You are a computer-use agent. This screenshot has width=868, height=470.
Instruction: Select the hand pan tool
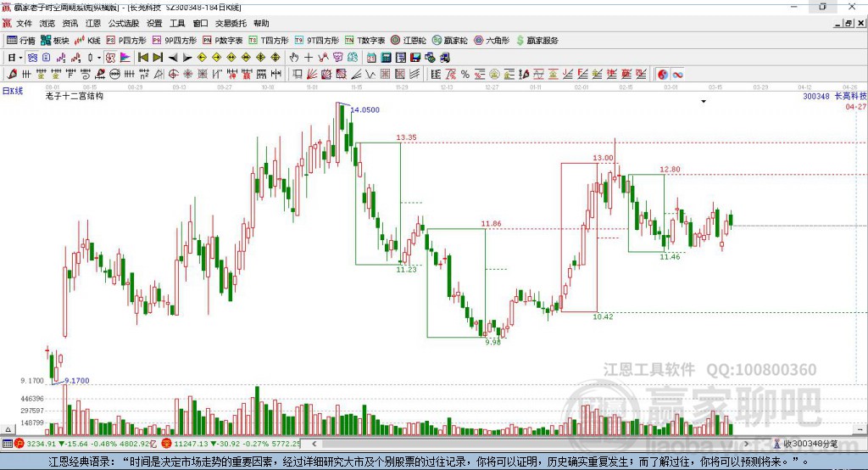[294, 58]
